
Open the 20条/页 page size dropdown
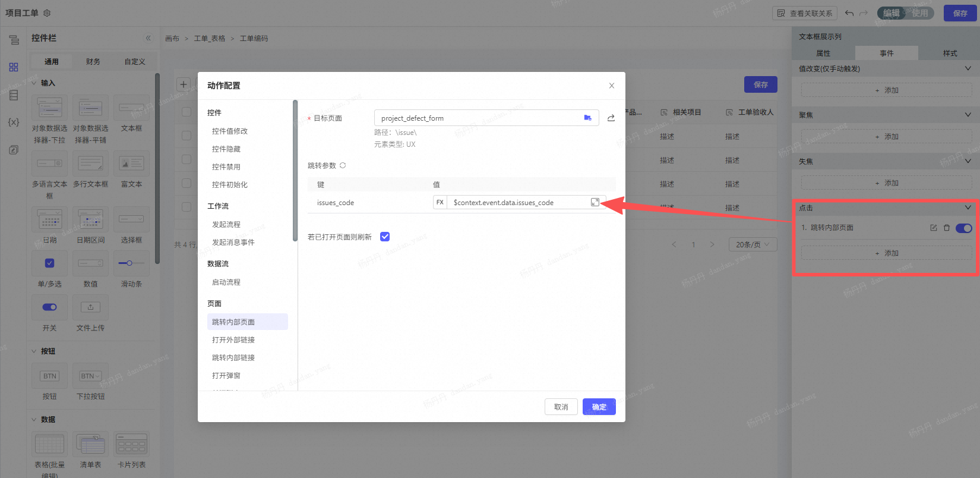point(753,244)
